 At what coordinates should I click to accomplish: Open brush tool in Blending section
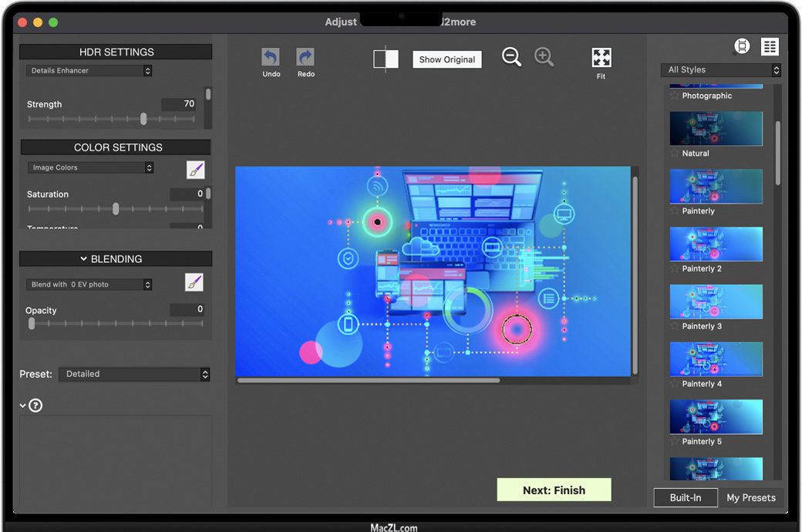[194, 283]
